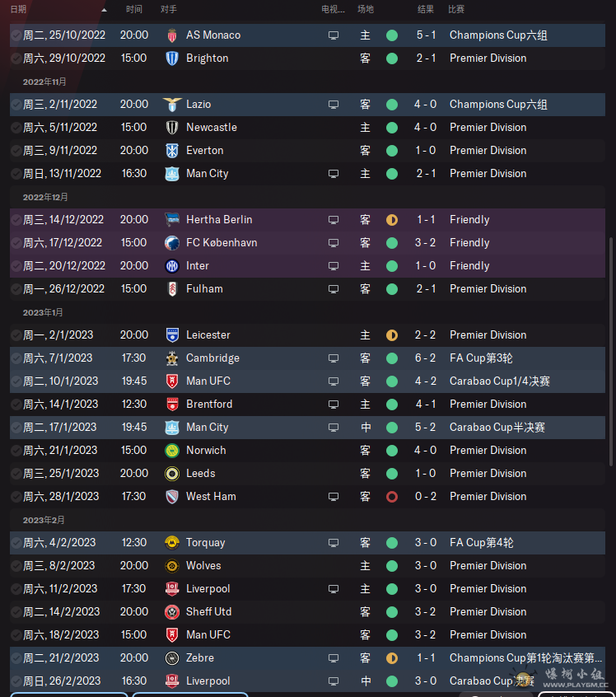Click the 日期 column sort arrow

tap(104, 10)
